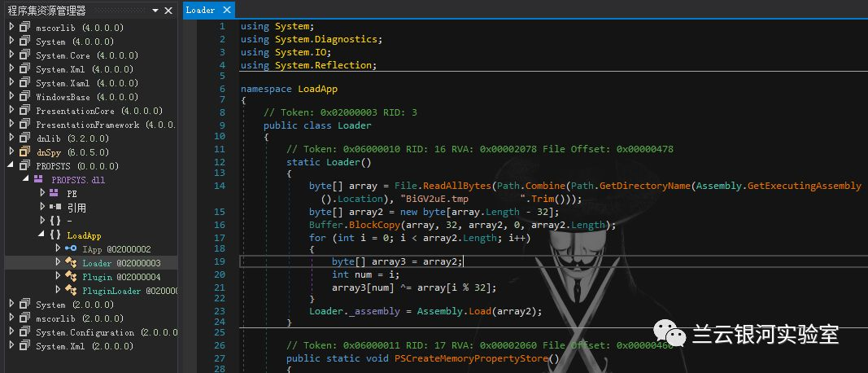Viewport: 868px width, 373px height.
Task: Click the System.Xml (2.0.0.0) assembly icon
Action: click(x=24, y=345)
